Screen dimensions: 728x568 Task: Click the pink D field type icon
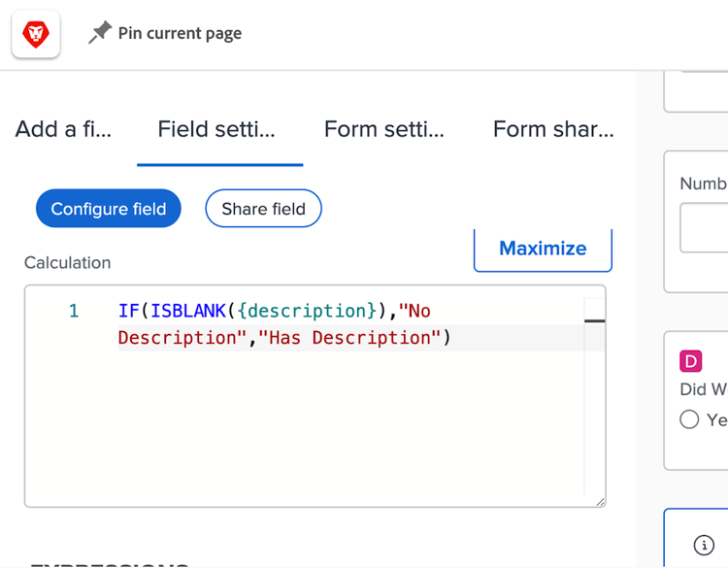pos(690,361)
